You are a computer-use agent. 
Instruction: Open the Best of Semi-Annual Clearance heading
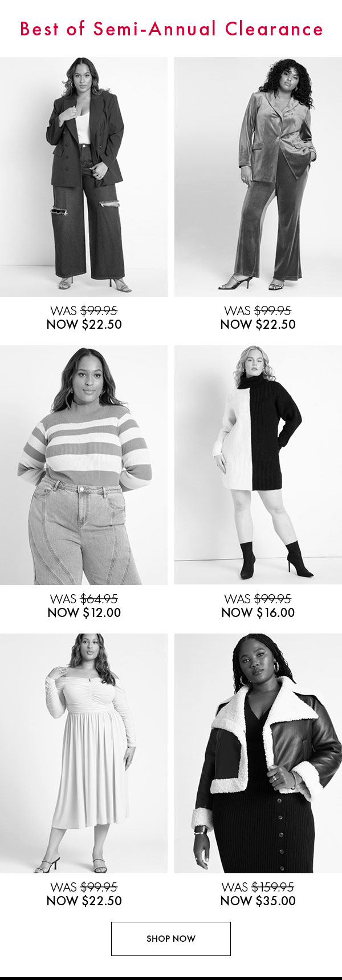pyautogui.click(x=171, y=29)
